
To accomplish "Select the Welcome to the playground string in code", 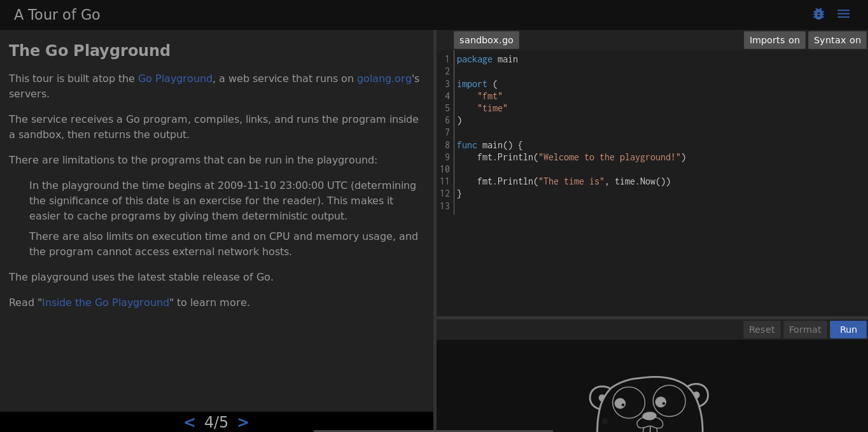I will [610, 157].
